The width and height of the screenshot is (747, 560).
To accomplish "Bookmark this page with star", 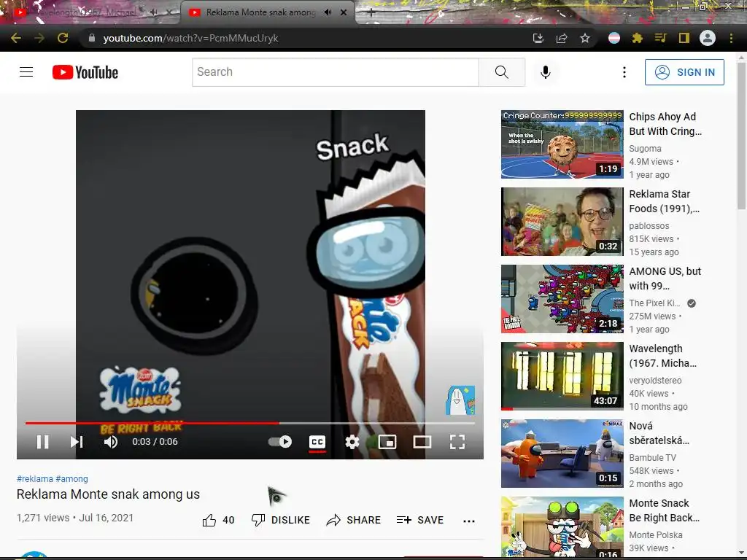I will 585,38.
